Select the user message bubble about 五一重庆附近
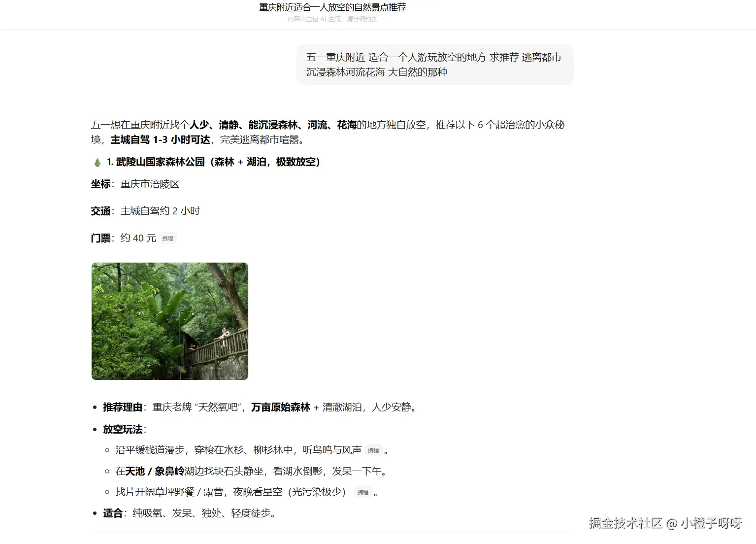This screenshot has height=544, width=756. point(435,65)
